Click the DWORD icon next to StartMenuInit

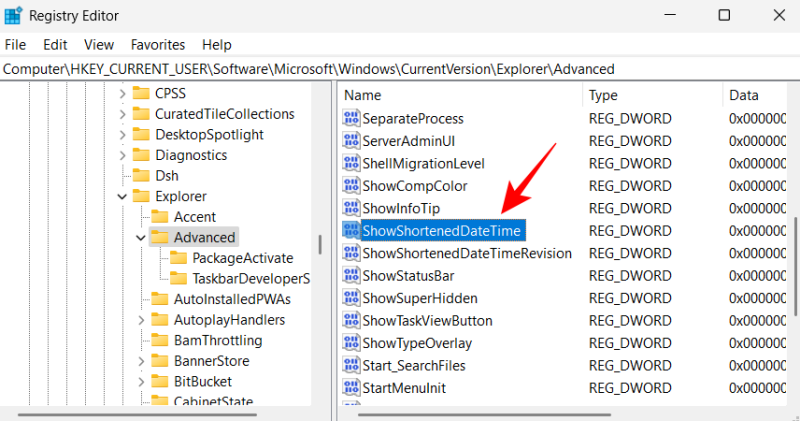(351, 387)
